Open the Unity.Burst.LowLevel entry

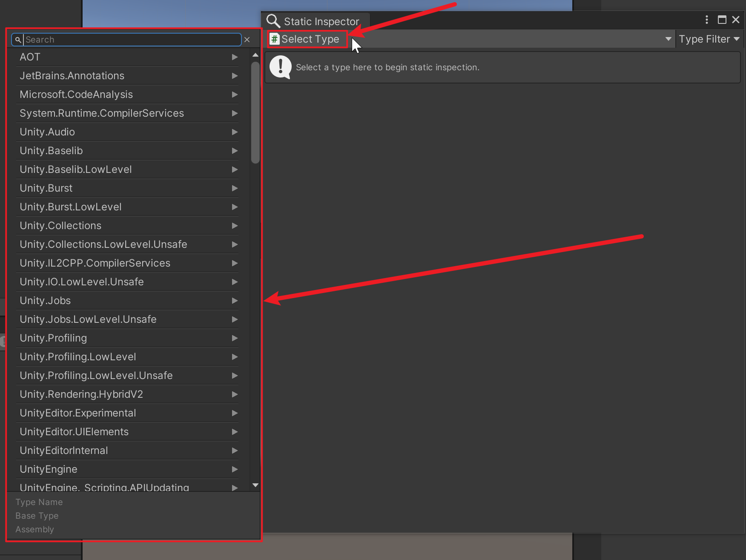point(127,207)
